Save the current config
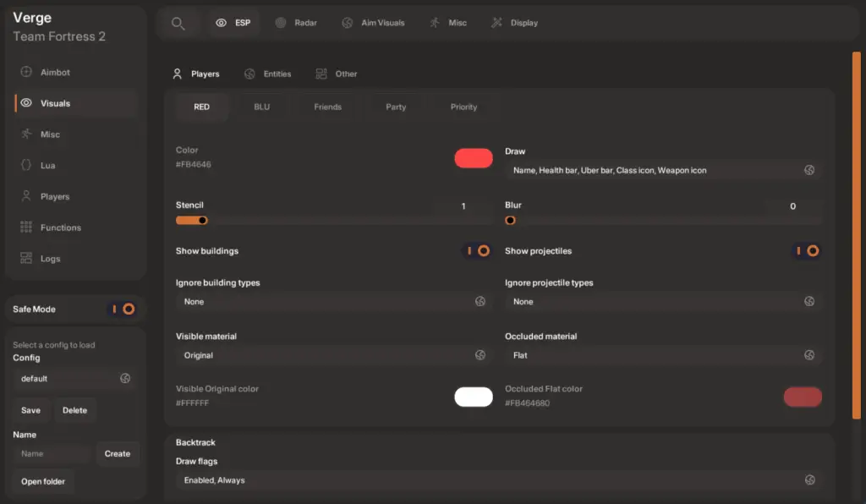Screen dimensions: 866x504 point(31,410)
